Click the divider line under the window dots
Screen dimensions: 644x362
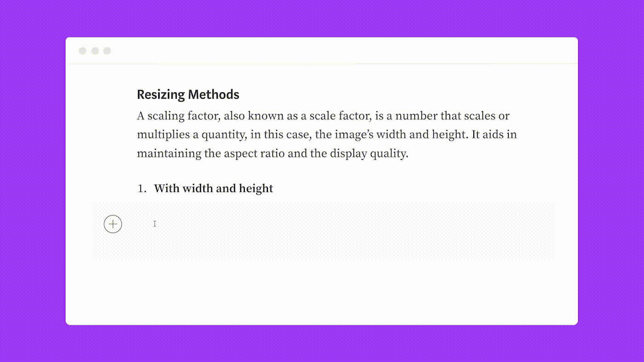pyautogui.click(x=322, y=64)
